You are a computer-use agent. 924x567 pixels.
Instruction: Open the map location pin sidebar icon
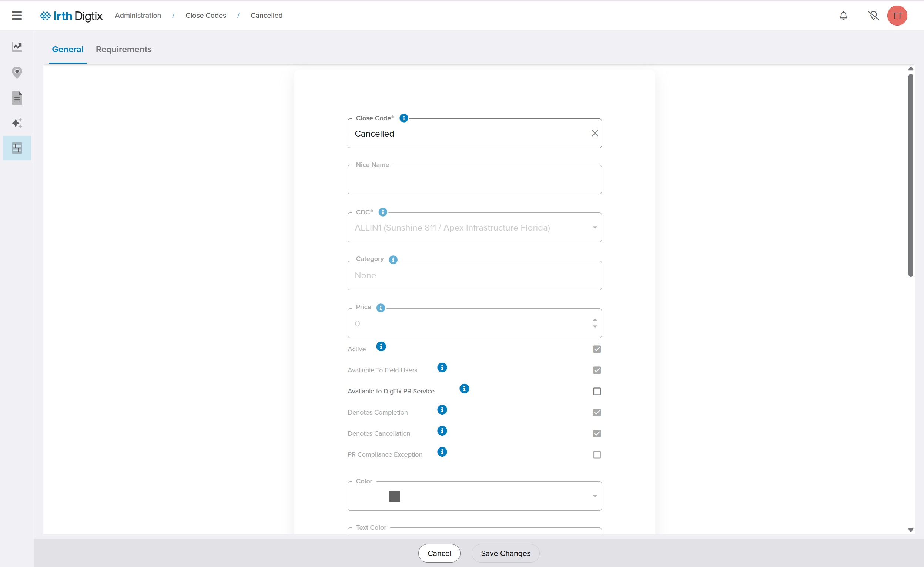coord(17,73)
